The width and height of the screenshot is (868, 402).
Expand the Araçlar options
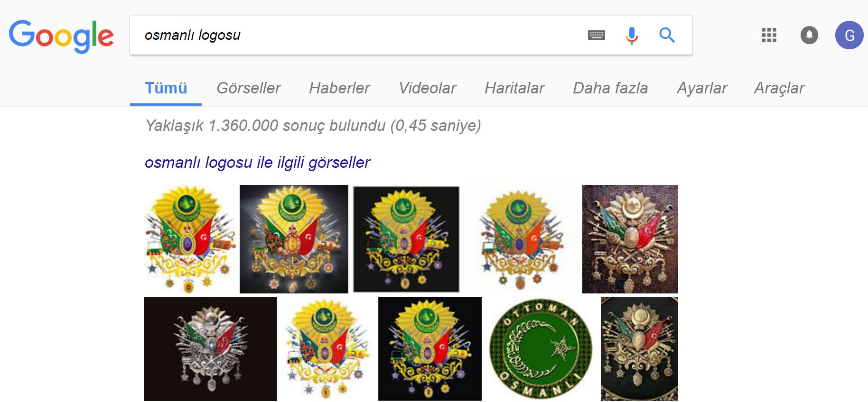(x=779, y=88)
